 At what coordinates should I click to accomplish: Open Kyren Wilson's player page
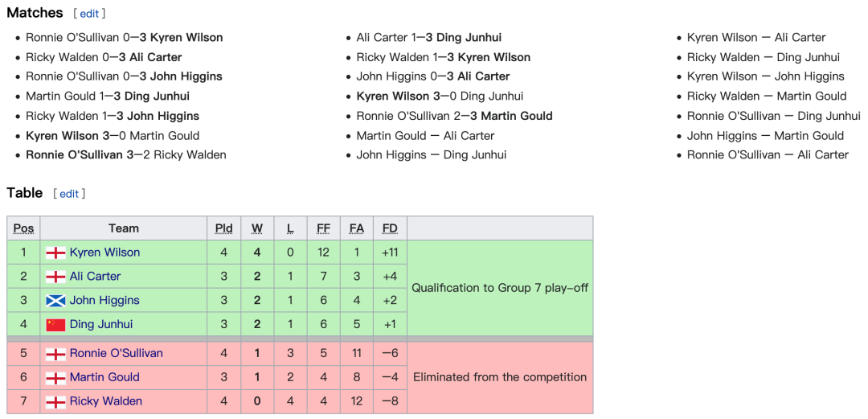(104, 253)
